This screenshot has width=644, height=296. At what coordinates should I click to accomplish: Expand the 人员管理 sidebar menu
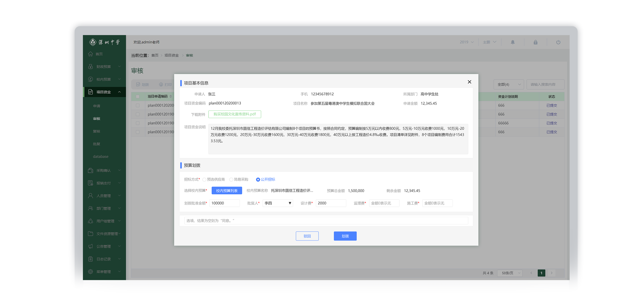(x=104, y=196)
